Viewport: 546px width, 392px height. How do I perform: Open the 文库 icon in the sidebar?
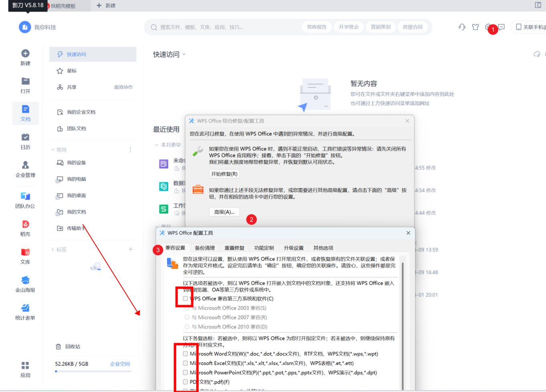click(25, 252)
